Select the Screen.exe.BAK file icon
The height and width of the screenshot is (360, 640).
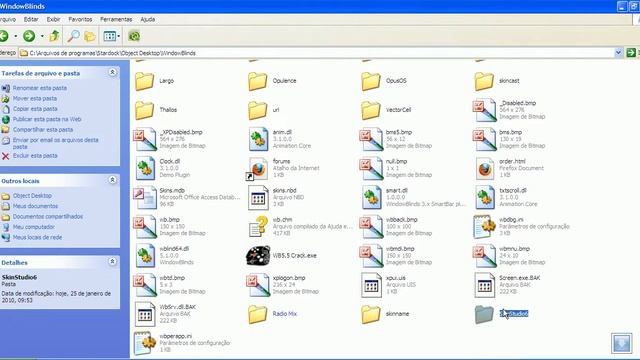click(x=484, y=284)
